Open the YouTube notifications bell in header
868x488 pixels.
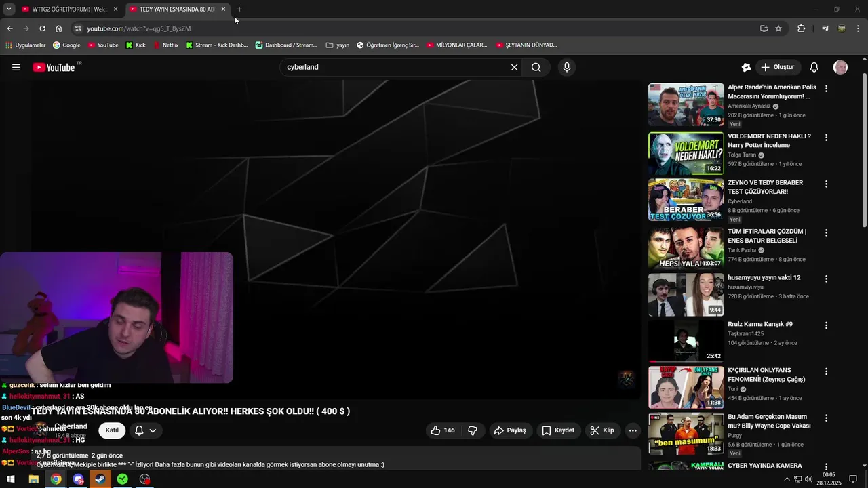pos(814,67)
